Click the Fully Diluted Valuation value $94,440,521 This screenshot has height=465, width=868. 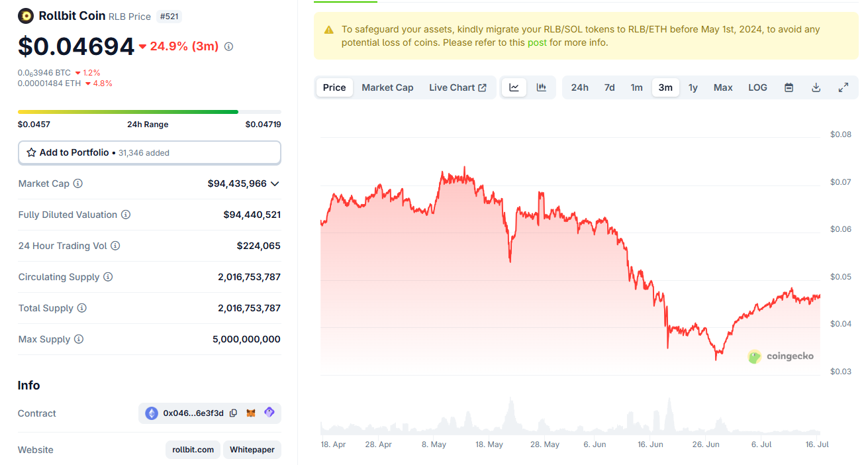[x=252, y=215]
